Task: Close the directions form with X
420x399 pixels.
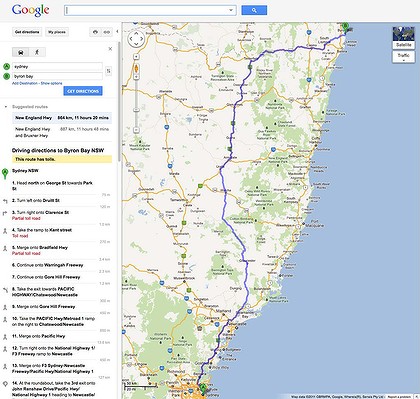Action: (110, 49)
